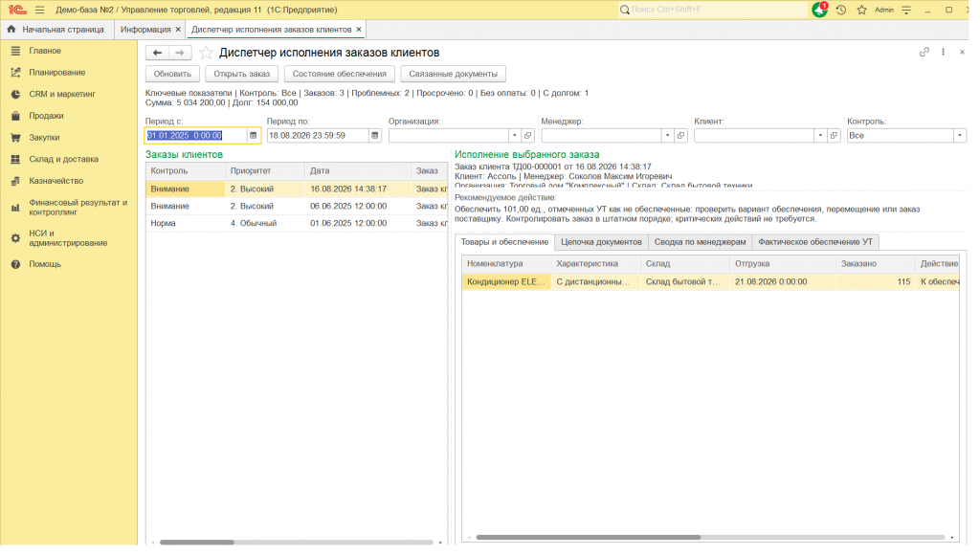This screenshot has height=556, width=980.
Task: Click the 1C logo icon
Action: [x=17, y=10]
